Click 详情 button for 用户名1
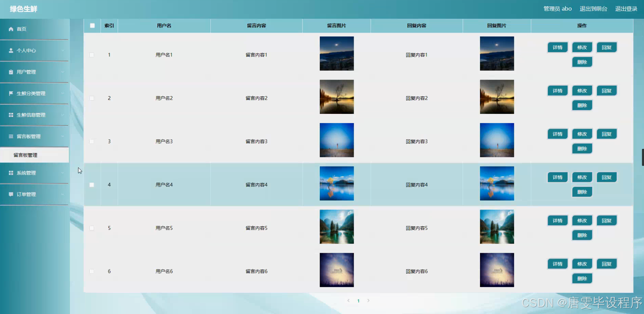Viewport: 644px width, 314px height. coord(557,48)
